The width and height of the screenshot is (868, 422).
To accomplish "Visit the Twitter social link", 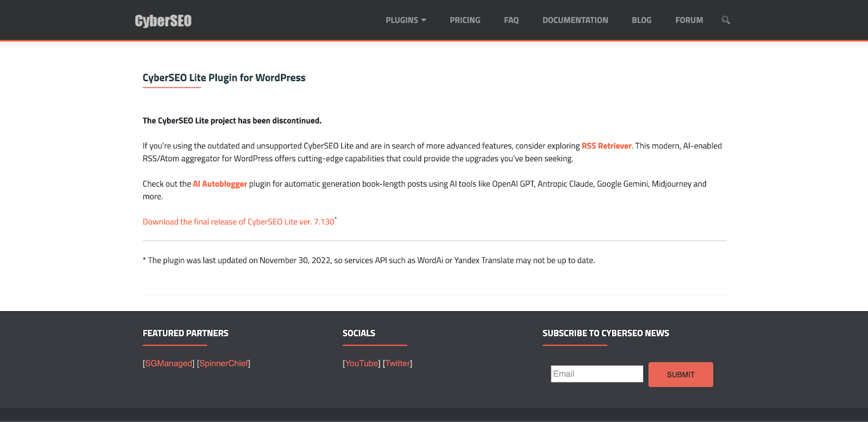I will 398,363.
